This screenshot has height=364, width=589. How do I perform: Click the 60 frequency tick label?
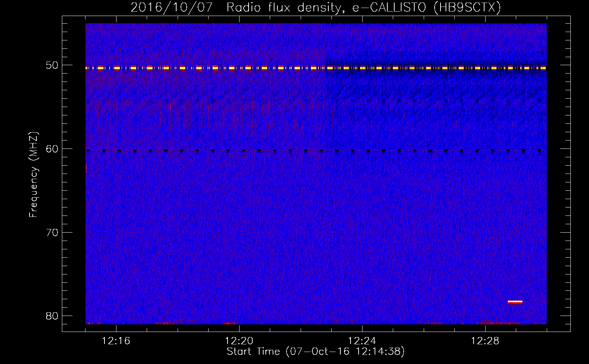(x=52, y=149)
